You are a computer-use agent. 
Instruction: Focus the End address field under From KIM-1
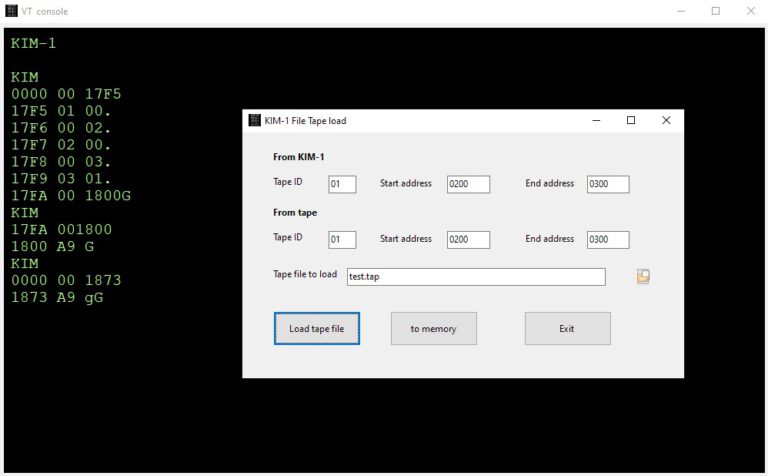click(x=608, y=184)
